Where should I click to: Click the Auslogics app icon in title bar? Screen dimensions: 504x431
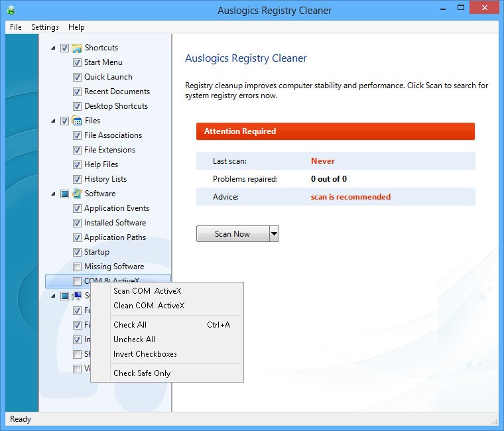[11, 10]
